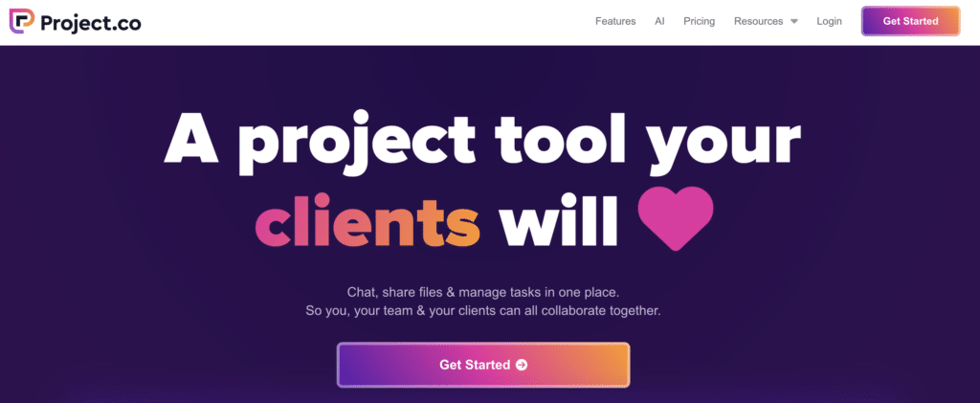View the Pricing page
This screenshot has width=980, height=403.
699,21
